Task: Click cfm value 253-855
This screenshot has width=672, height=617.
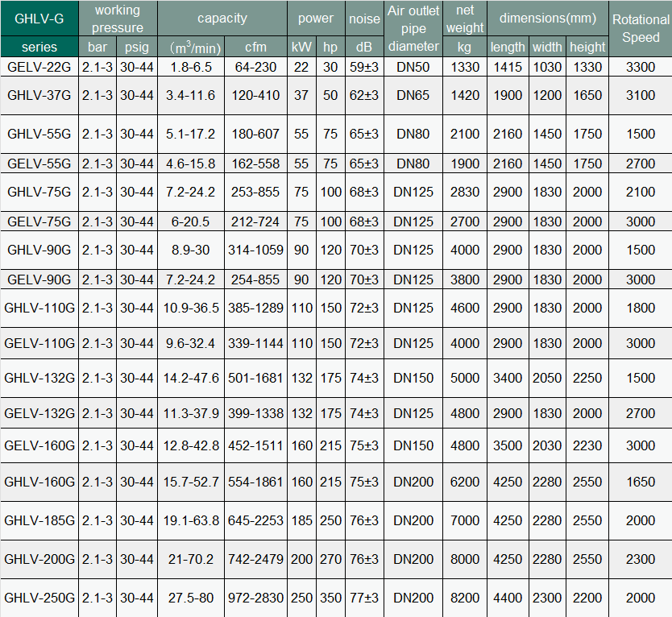Action: 255,192
